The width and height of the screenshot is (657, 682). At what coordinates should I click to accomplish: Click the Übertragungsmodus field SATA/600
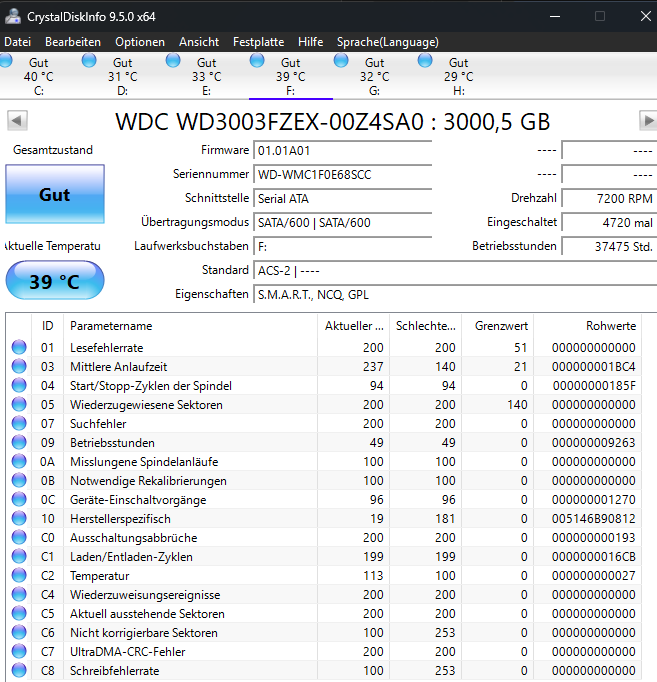click(x=343, y=222)
